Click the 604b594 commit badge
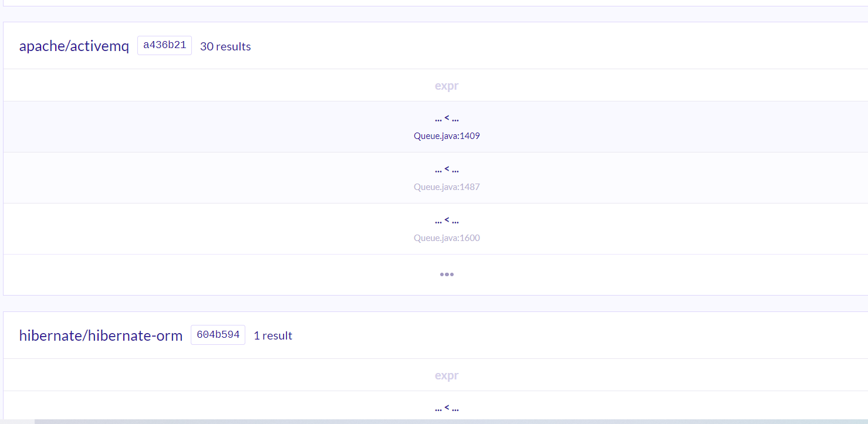The width and height of the screenshot is (868, 424). pyautogui.click(x=218, y=335)
